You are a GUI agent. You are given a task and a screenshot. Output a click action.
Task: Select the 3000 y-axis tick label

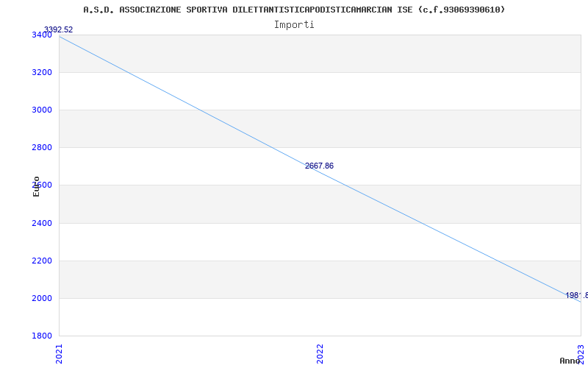click(x=42, y=110)
